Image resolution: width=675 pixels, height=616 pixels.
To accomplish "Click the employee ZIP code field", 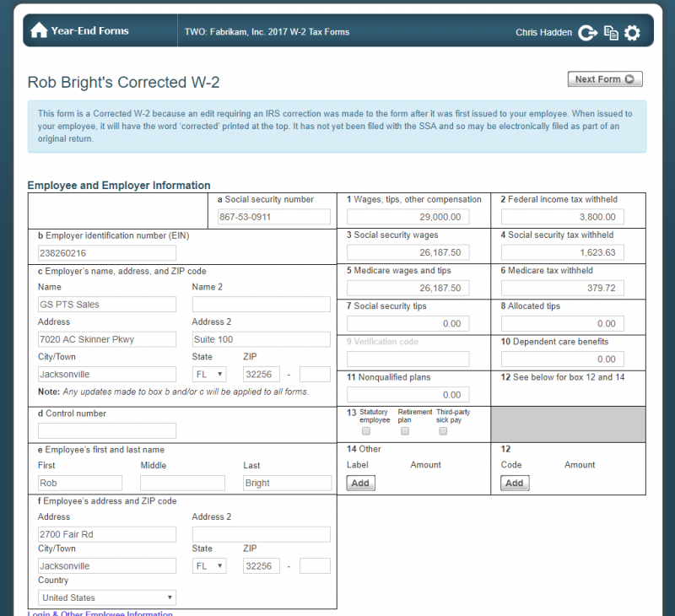I will pos(262,565).
